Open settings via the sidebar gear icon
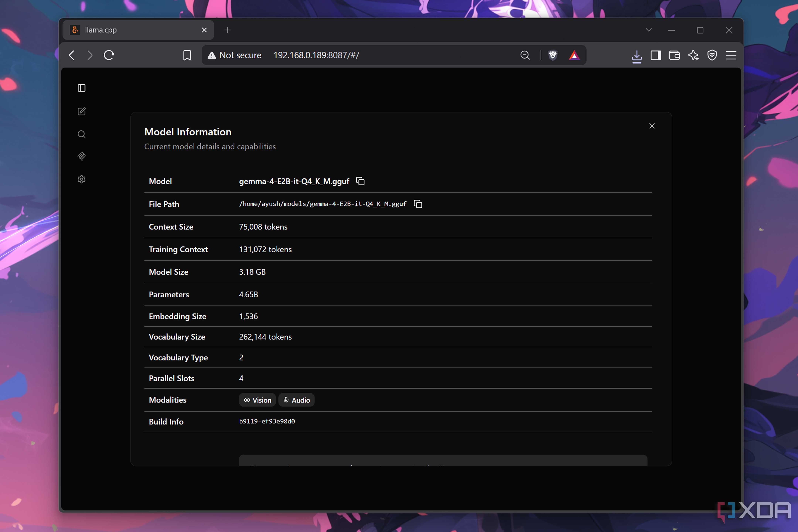 pos(81,179)
